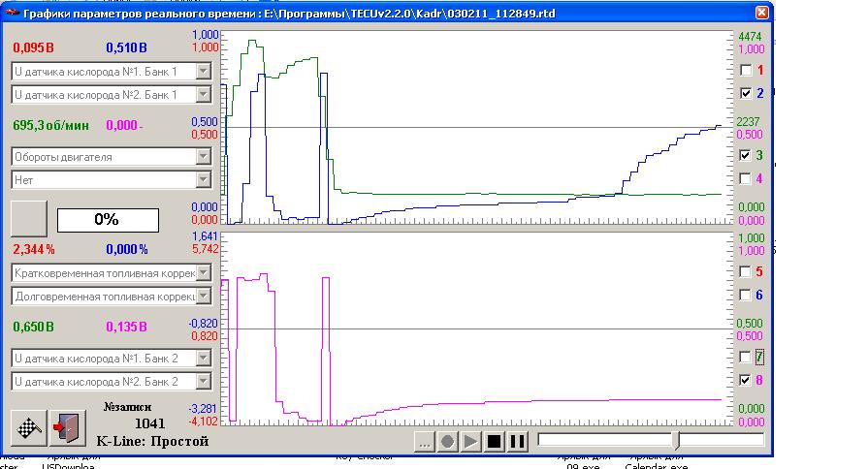Click the checkered flag icon button
The height and width of the screenshot is (469, 868).
[28, 427]
